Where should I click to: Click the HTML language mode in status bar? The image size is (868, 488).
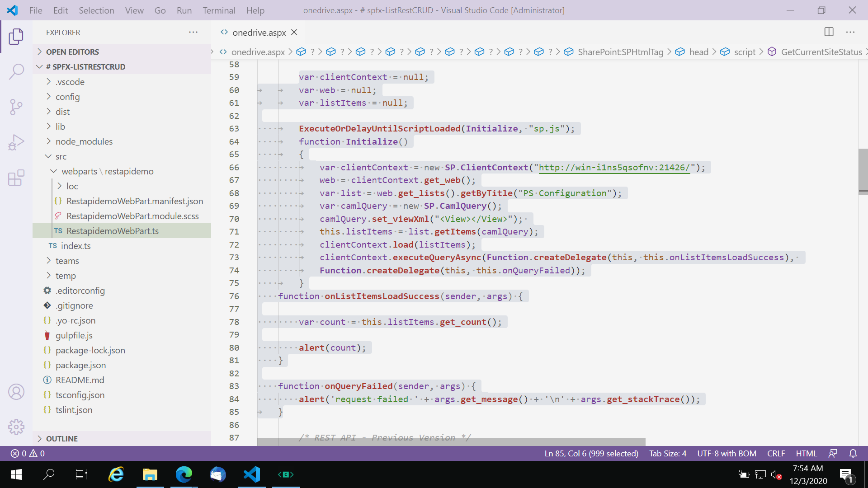806,454
